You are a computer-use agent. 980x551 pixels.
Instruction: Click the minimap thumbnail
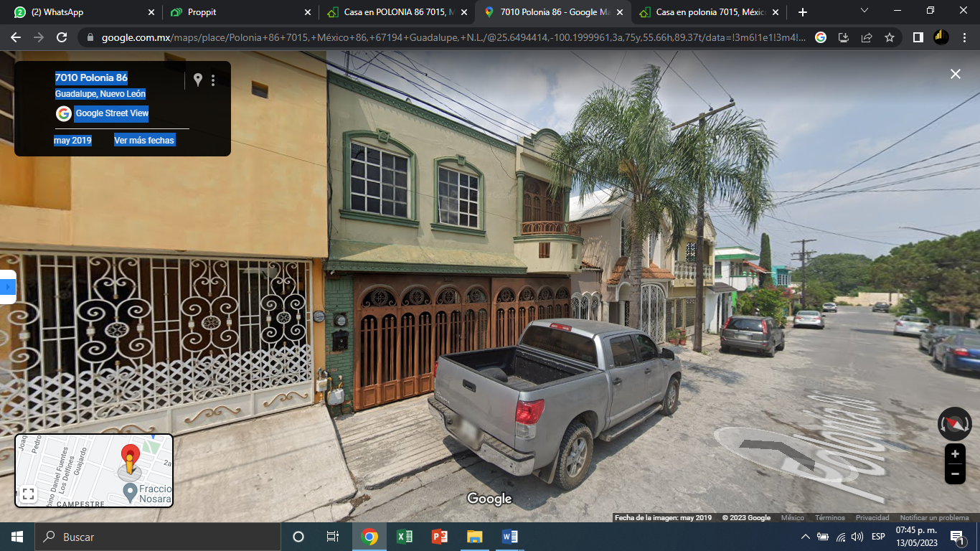(94, 471)
